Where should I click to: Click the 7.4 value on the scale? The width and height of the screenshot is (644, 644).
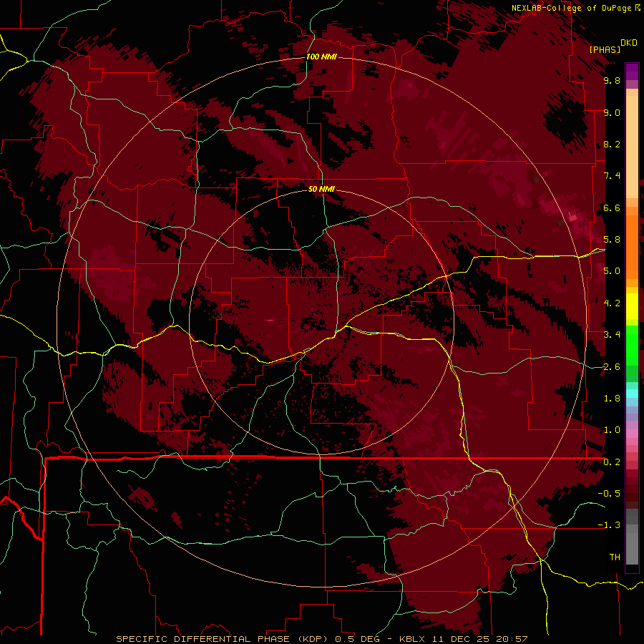612,176
